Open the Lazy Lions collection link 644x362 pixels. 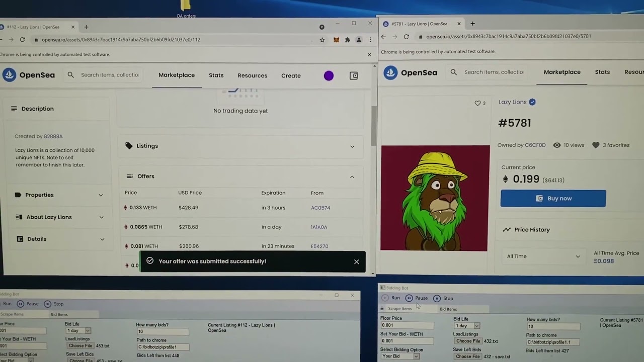point(512,102)
